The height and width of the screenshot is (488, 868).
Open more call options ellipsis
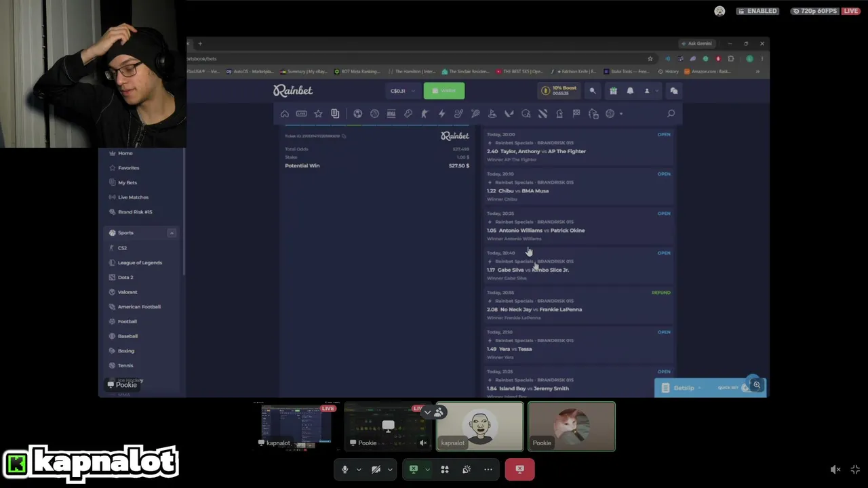coord(488,469)
